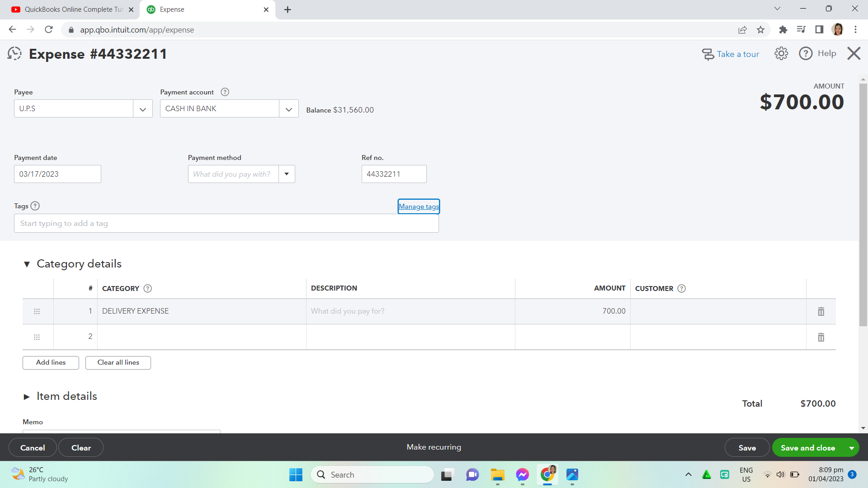Switch to QuickBooks Online tutorial tab
The height and width of the screenshot is (488, 868).
point(70,9)
